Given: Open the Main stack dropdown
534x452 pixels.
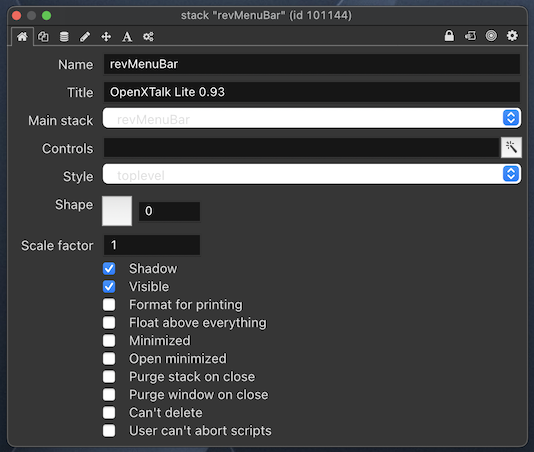Looking at the screenshot, I should (x=312, y=118).
